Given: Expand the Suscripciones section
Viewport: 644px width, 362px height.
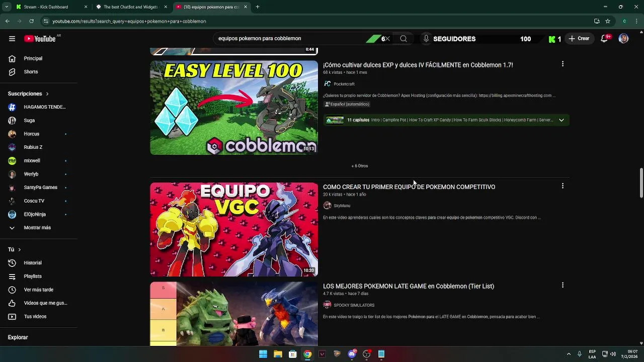Looking at the screenshot, I should click(28, 94).
